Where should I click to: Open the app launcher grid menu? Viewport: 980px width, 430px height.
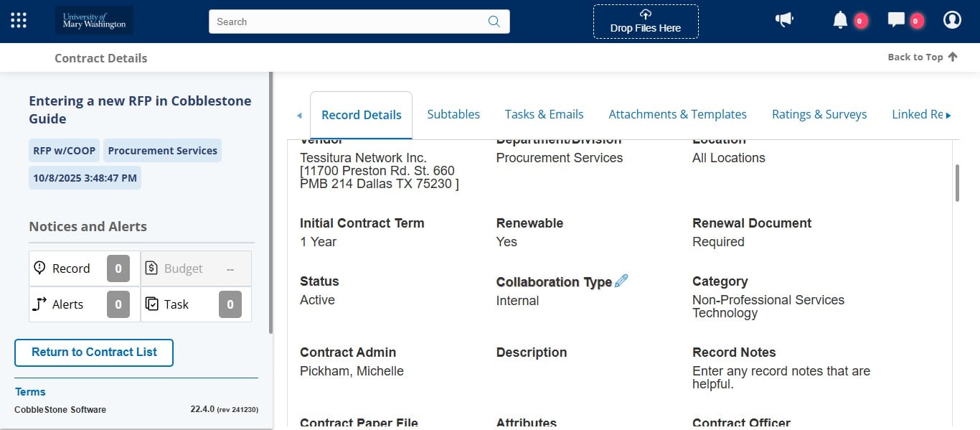click(x=18, y=19)
